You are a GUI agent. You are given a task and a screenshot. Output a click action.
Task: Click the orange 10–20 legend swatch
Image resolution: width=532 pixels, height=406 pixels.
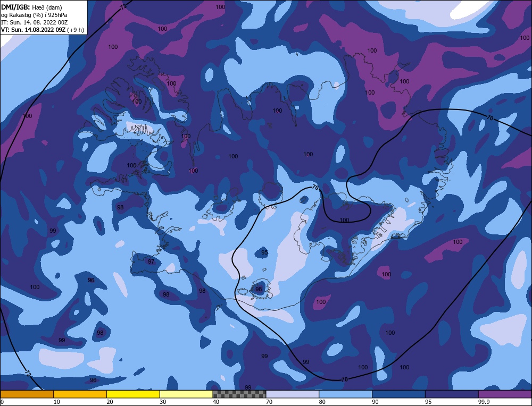tap(80, 394)
